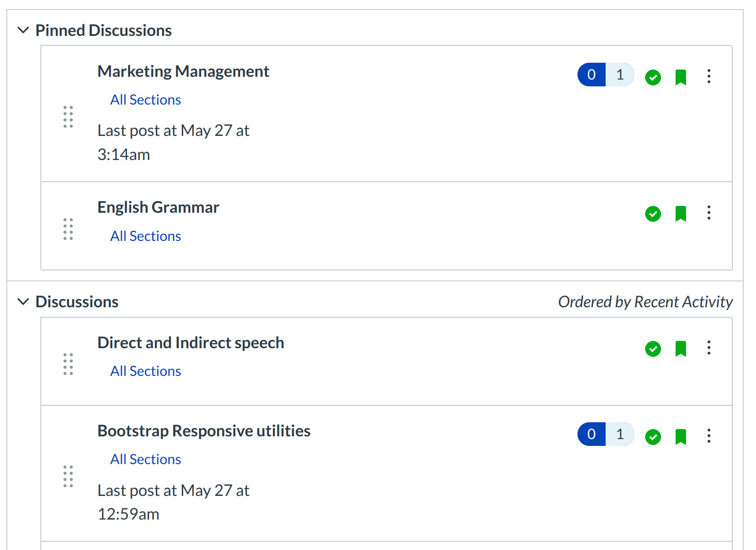Toggle published status for Marketing Management
756x550 pixels.
pos(653,77)
